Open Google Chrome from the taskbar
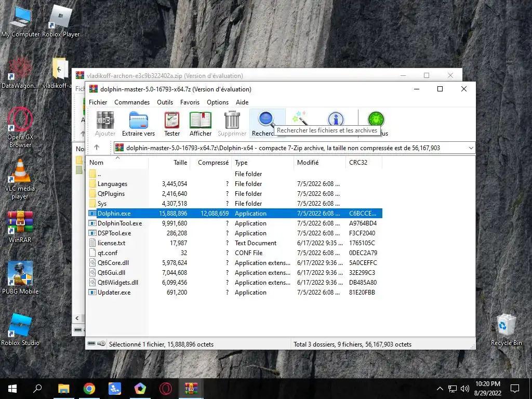532x399 pixels. (x=89, y=389)
